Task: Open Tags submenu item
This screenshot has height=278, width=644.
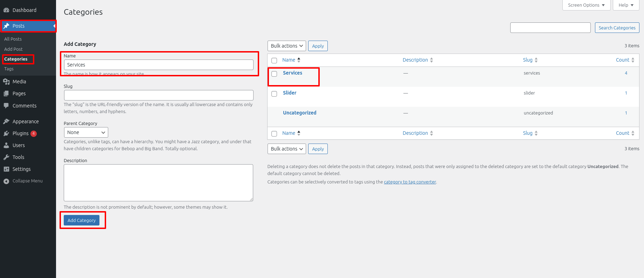Action: click(x=9, y=69)
